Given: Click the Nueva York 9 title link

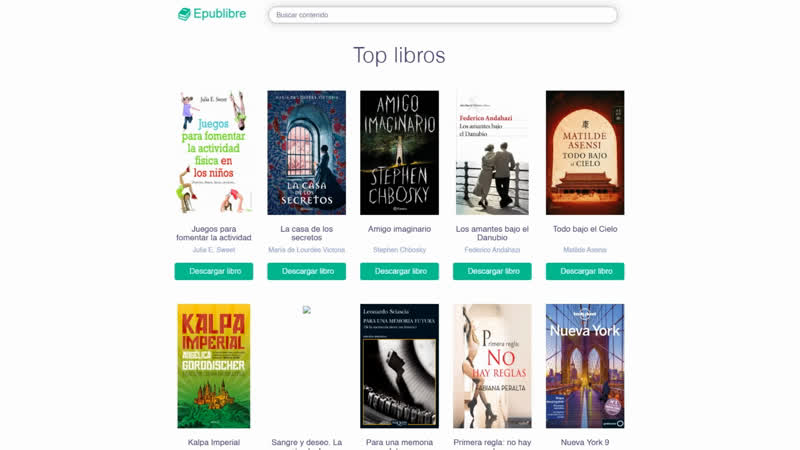Looking at the screenshot, I should coord(585,442).
